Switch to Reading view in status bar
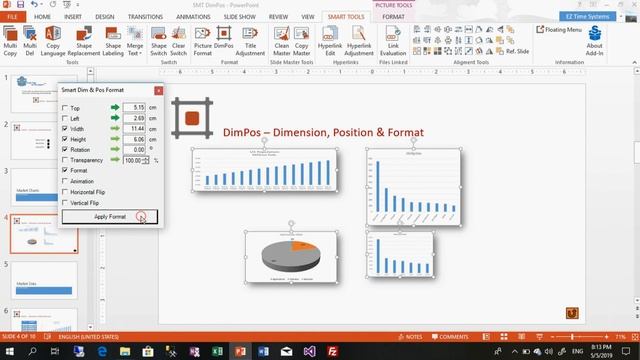 tap(522, 337)
